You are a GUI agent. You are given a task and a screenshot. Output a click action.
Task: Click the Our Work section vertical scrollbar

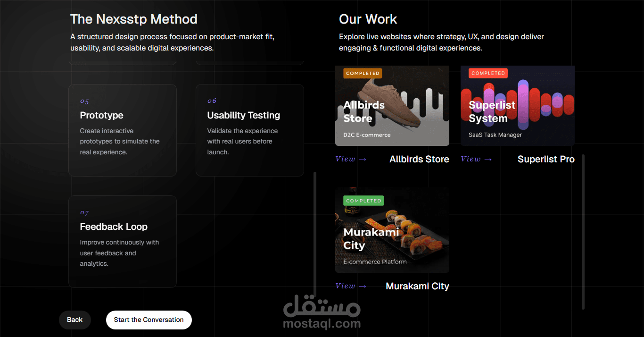point(583,232)
